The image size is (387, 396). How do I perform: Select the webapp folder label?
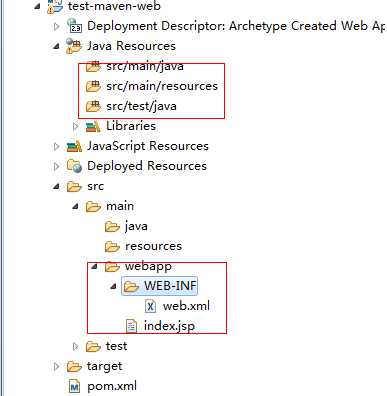[x=149, y=267]
